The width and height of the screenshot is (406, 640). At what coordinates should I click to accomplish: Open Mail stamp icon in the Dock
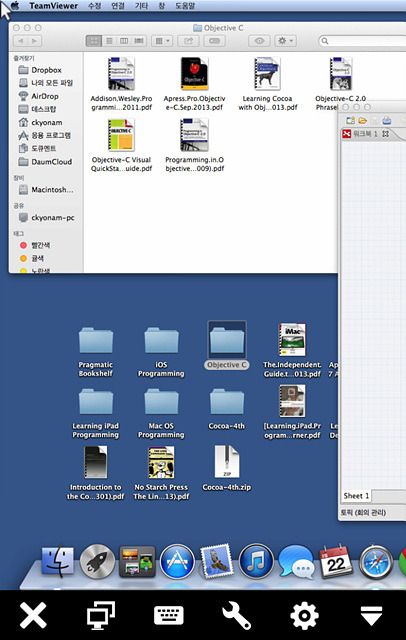point(217,561)
